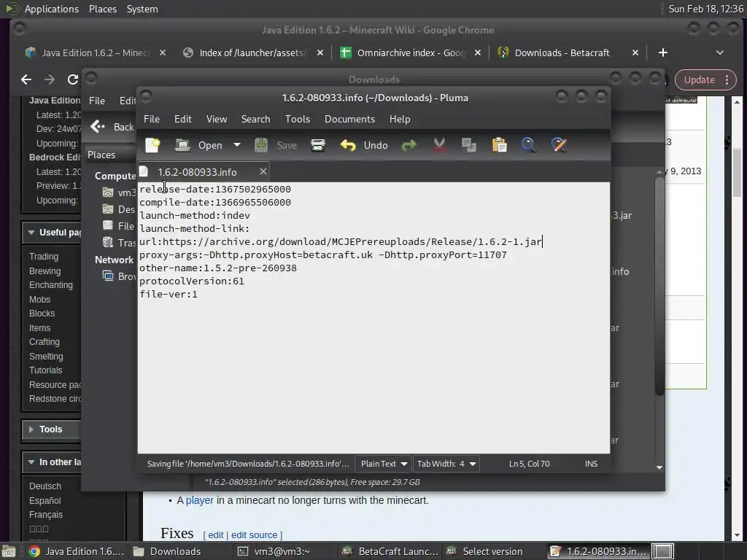Open the System menu in top panel
The image size is (747, 560).
[x=142, y=9]
